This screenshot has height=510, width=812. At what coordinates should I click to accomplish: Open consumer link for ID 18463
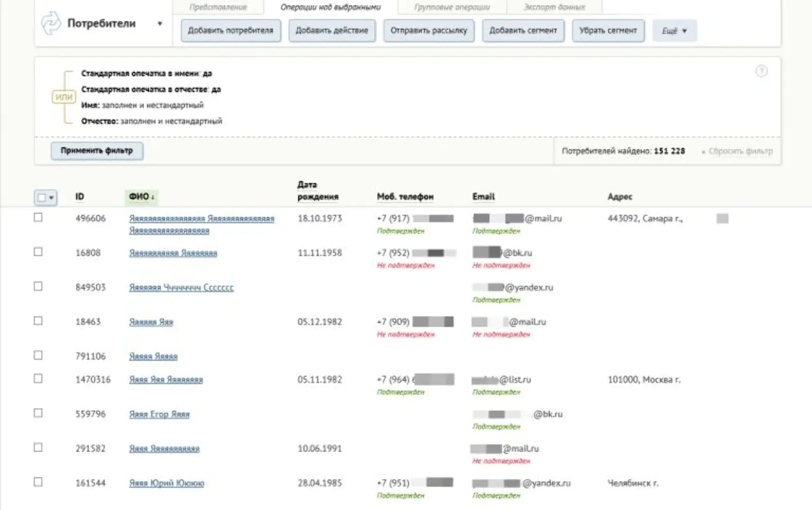coord(151,322)
